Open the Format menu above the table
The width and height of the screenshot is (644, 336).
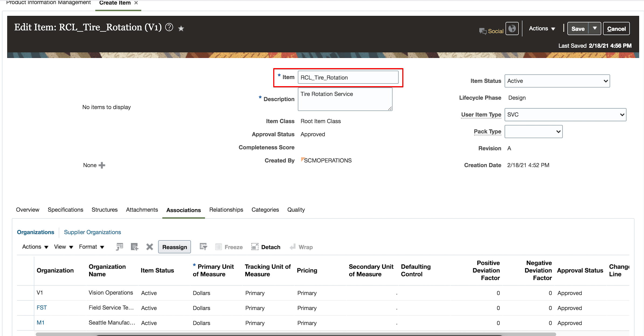(91, 247)
